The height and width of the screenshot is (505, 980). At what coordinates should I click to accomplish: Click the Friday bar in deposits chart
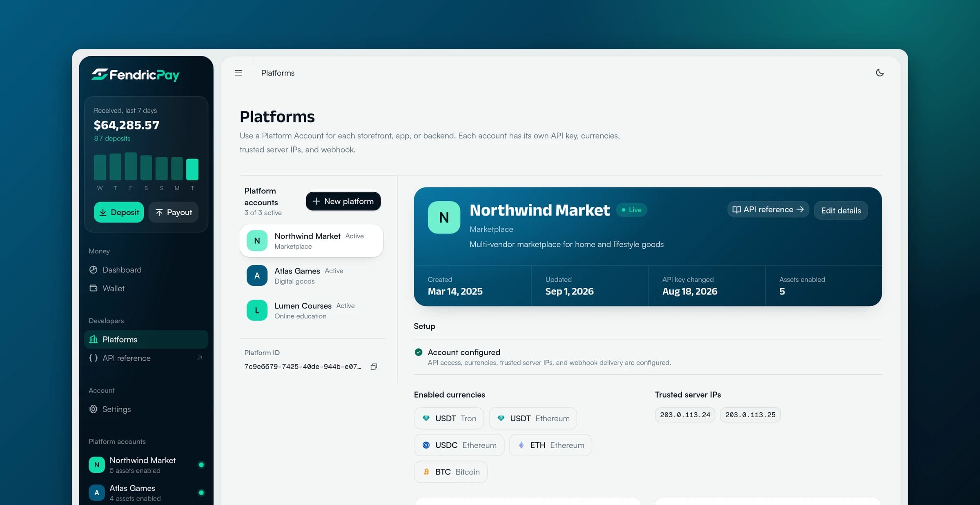click(x=131, y=166)
